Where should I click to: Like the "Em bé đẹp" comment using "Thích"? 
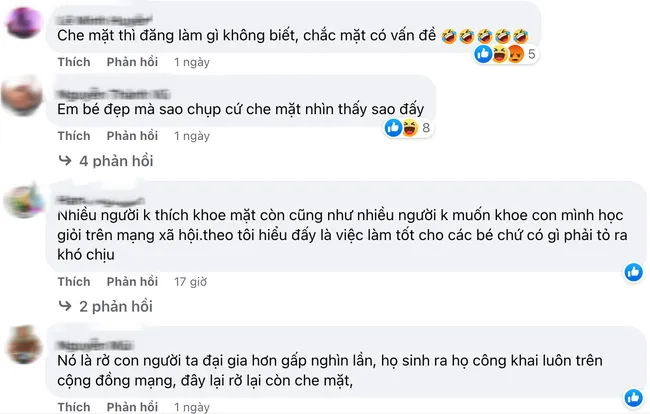[74, 135]
